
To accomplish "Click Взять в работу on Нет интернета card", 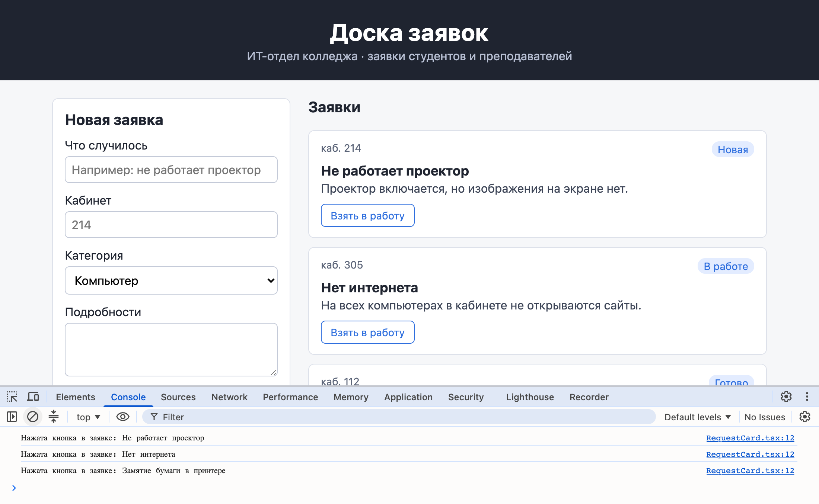I will click(x=368, y=332).
